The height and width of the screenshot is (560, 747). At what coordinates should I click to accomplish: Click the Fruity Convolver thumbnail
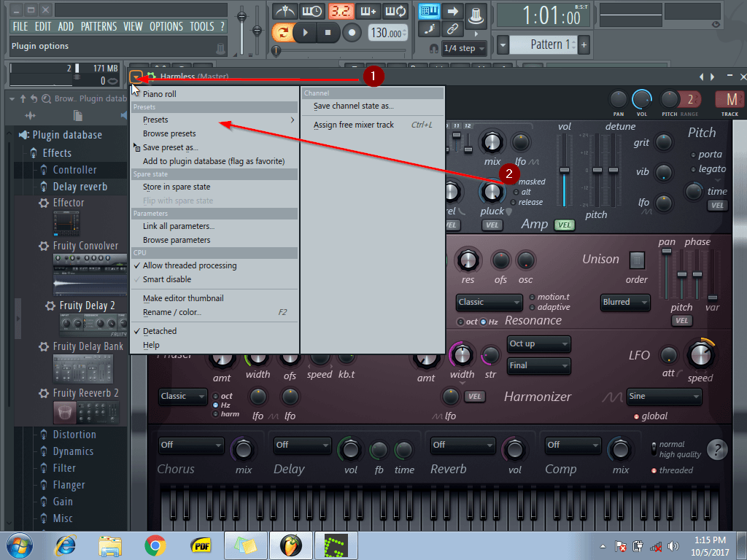coord(90,274)
